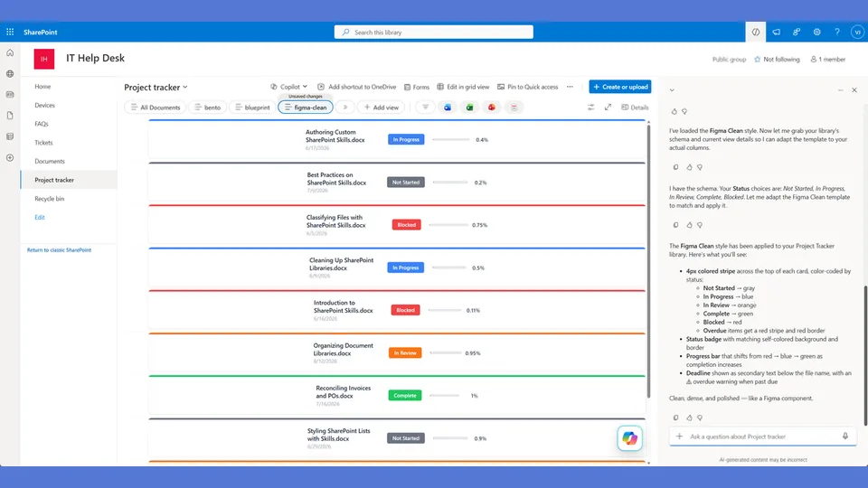Thumbs up the final 'Clean, dense, and polished' response
Viewport: 868px width, 488px height.
coord(689,418)
